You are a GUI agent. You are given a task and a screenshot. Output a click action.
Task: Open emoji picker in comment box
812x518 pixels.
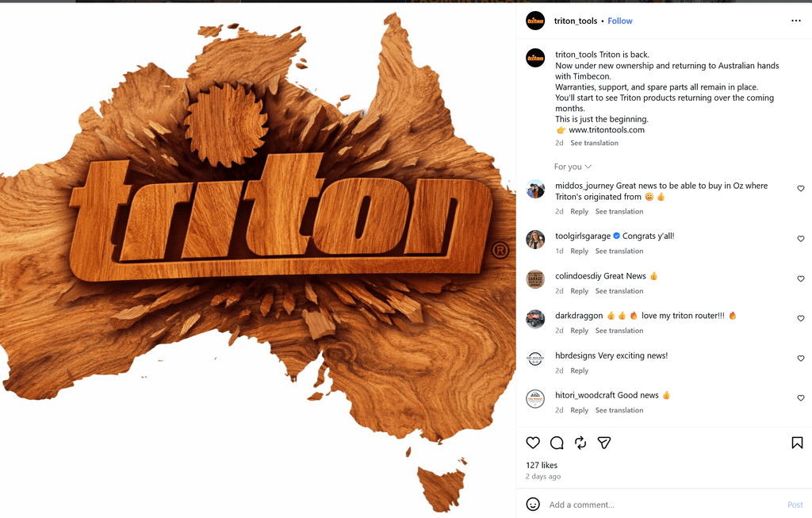pyautogui.click(x=533, y=505)
